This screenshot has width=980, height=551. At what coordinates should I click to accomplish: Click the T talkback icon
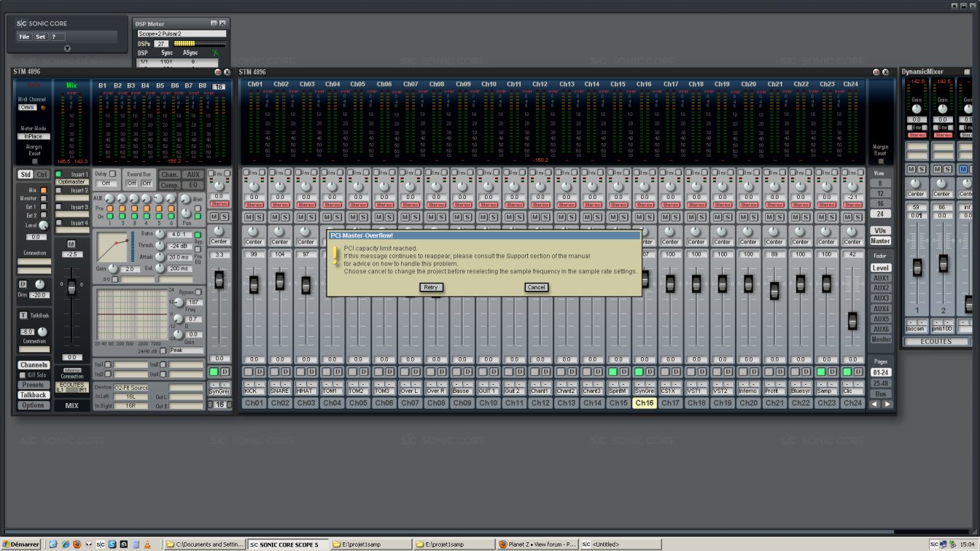tap(23, 315)
